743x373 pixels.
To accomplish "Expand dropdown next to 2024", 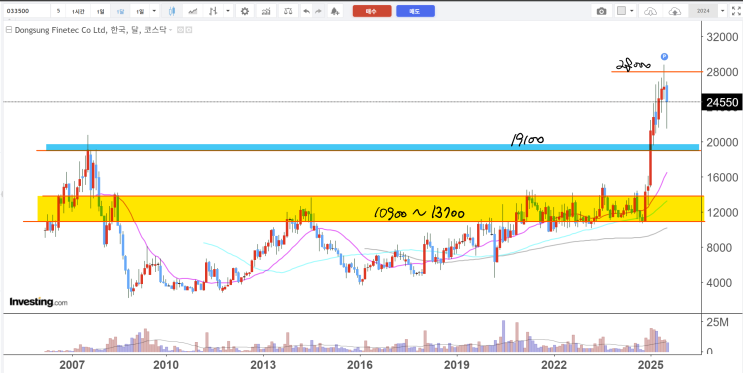I will pos(723,11).
